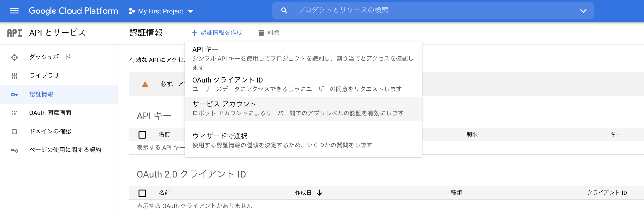This screenshot has height=222, width=644.
Task: Select the 認証情報 key icon
Action: pyautogui.click(x=15, y=95)
